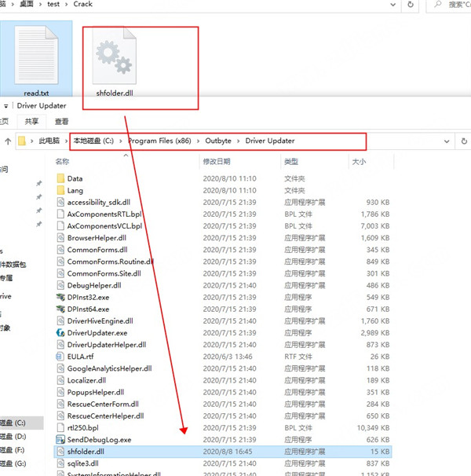Click the Outbyte breadcrumb segment
The height and width of the screenshot is (476, 471).
(x=218, y=141)
